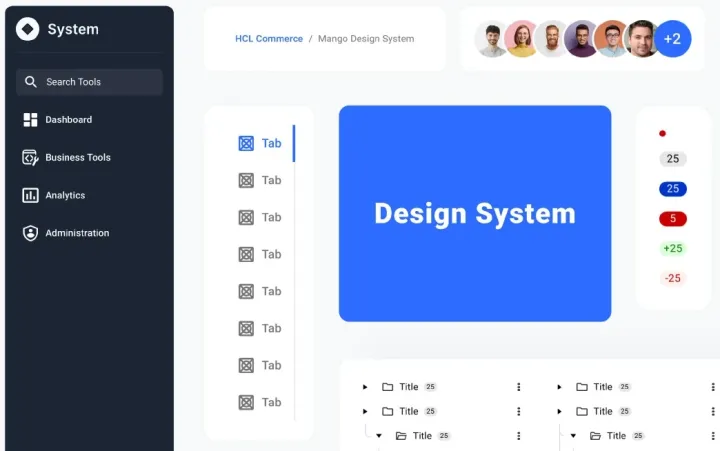
Task: Click the red-haired woman avatar
Action: coord(521,39)
